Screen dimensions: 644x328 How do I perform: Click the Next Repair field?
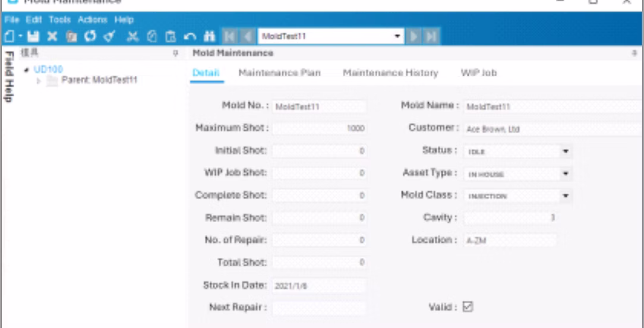click(319, 308)
